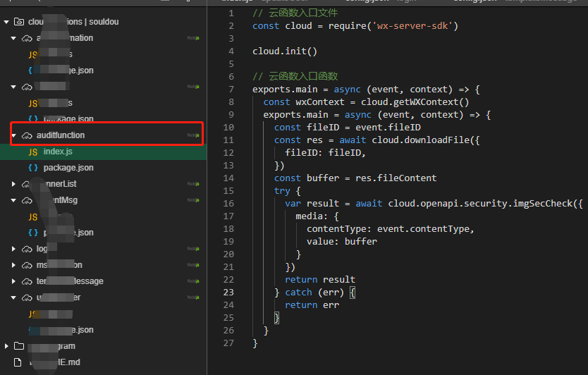The height and width of the screenshot is (375, 588).
Task: Click the cloud-folder icon of the souldou root
Action: (18, 22)
